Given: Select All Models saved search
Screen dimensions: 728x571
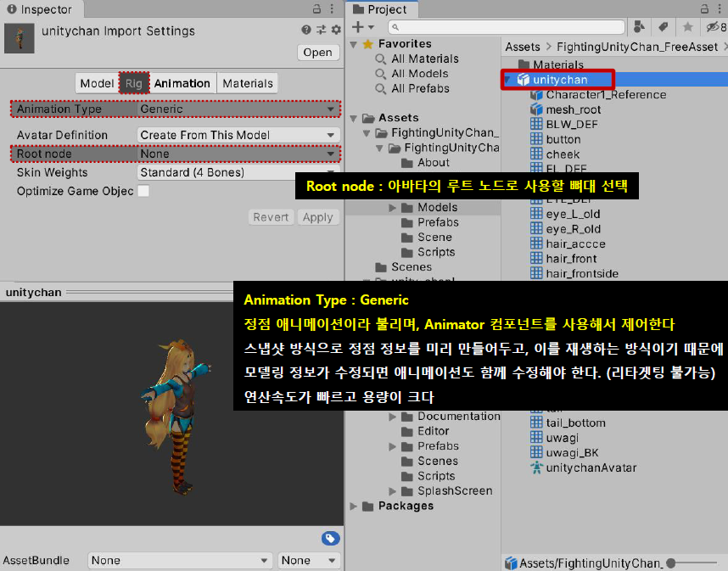Looking at the screenshot, I should (420, 74).
